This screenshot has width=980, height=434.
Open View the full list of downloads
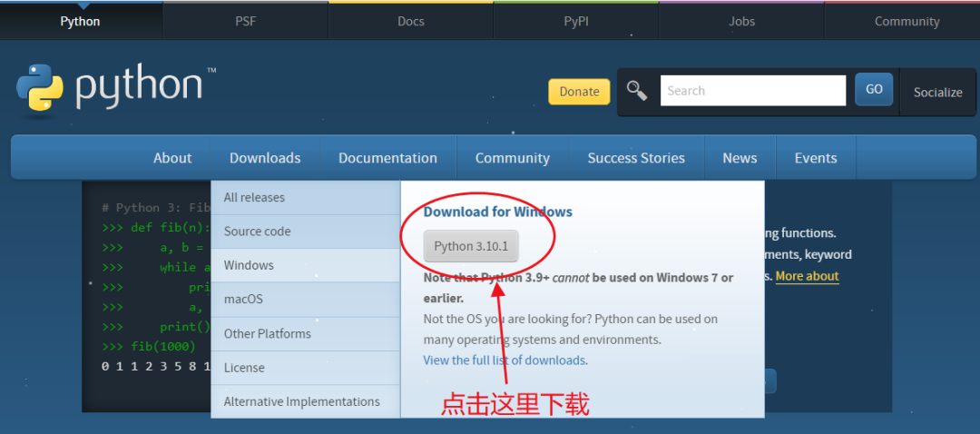point(505,360)
